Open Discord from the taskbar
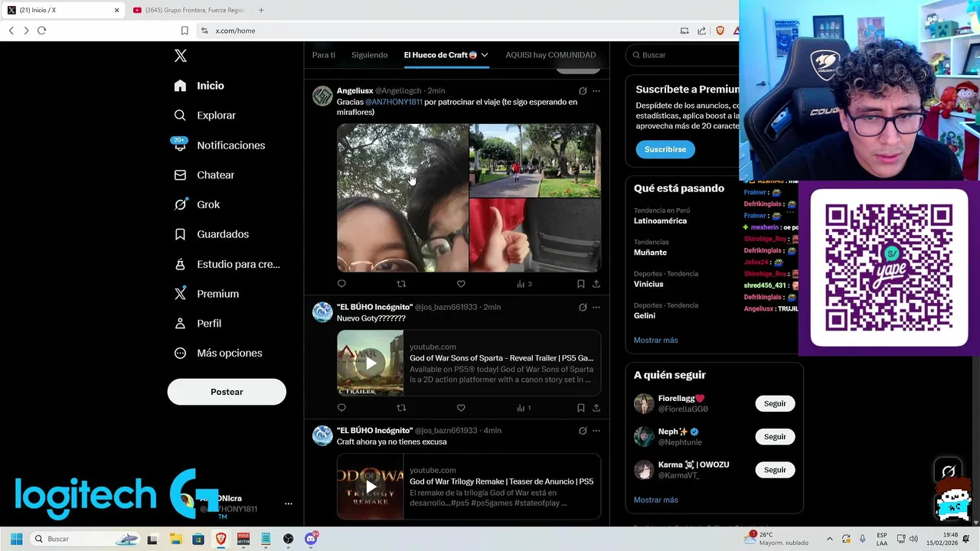 (x=311, y=539)
